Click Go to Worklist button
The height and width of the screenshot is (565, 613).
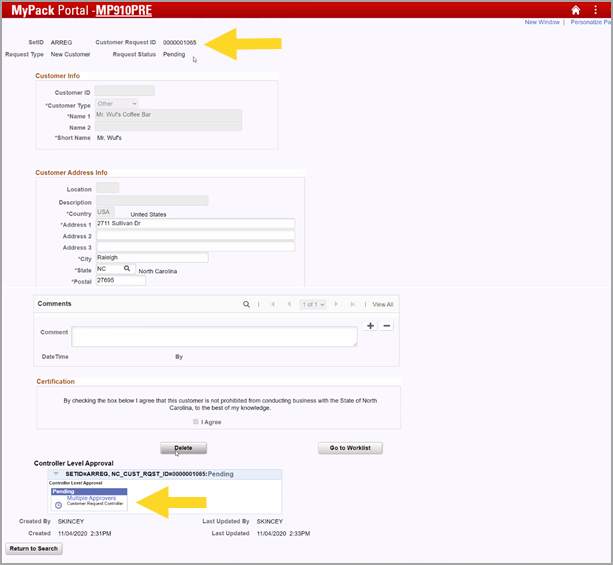350,448
